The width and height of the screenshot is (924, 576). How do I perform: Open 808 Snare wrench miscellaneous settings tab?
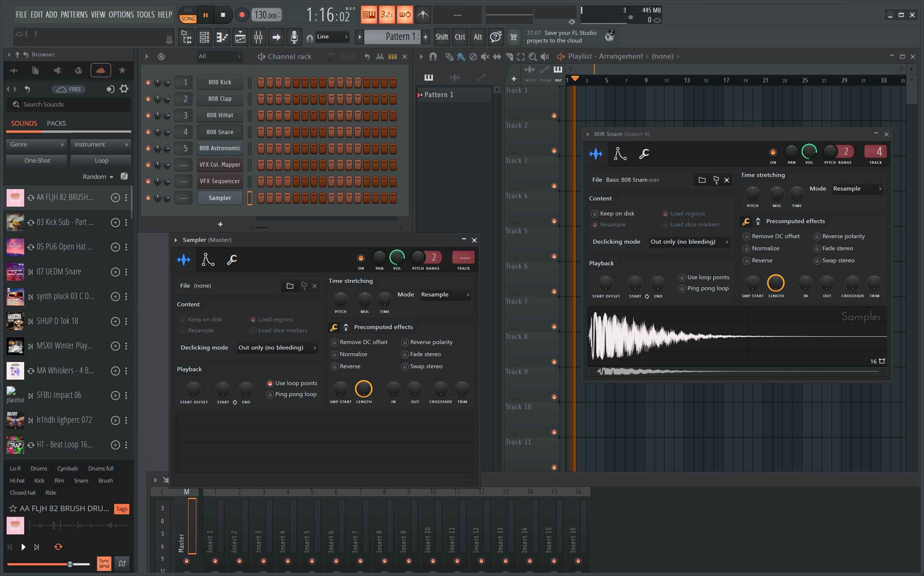[x=644, y=154]
